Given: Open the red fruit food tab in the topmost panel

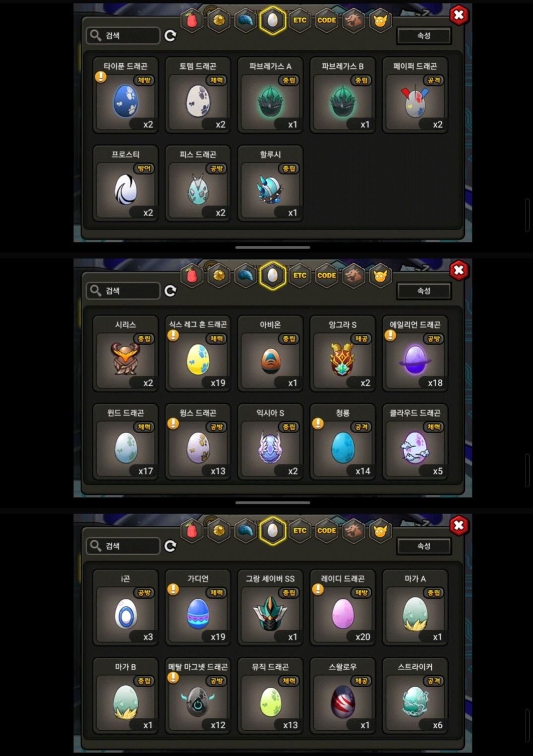Looking at the screenshot, I should click(191, 20).
